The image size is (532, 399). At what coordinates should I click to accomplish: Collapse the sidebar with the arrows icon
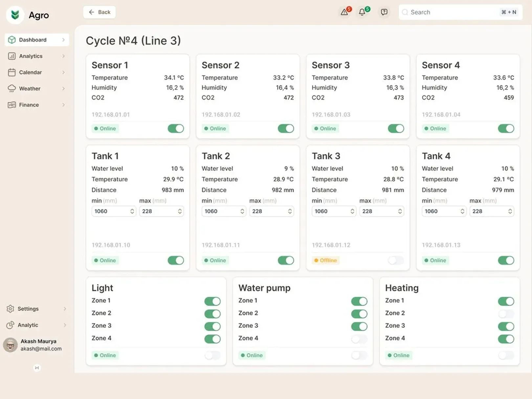[37, 368]
